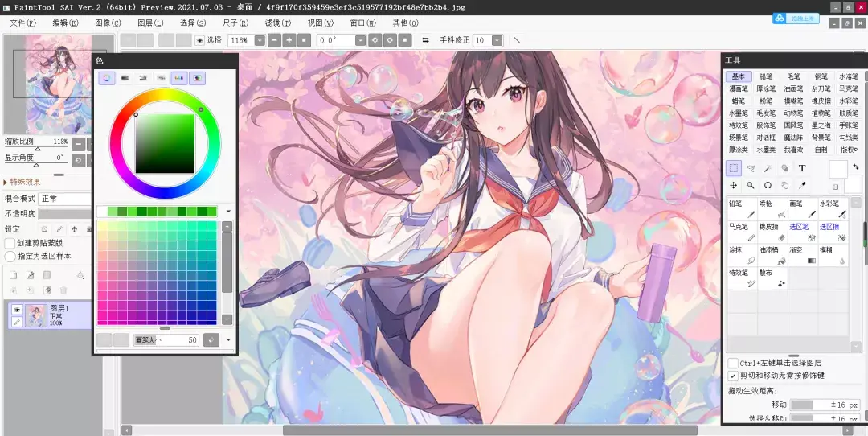Click the zoom out minus toolbar button
This screenshot has width=868, height=436.
[x=275, y=40]
